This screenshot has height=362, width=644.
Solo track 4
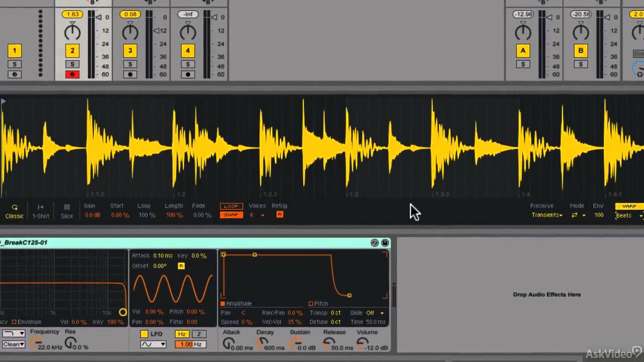188,64
